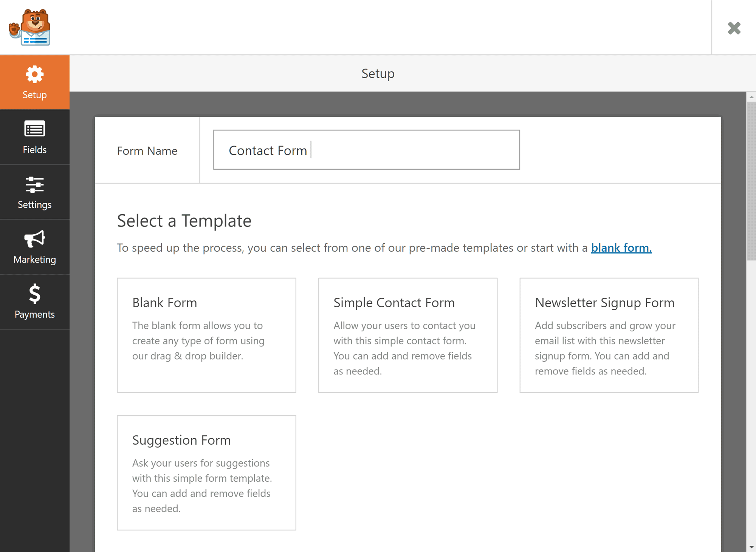Toggle the Payments sidebar section
Screen dimensions: 756x552
(34, 302)
